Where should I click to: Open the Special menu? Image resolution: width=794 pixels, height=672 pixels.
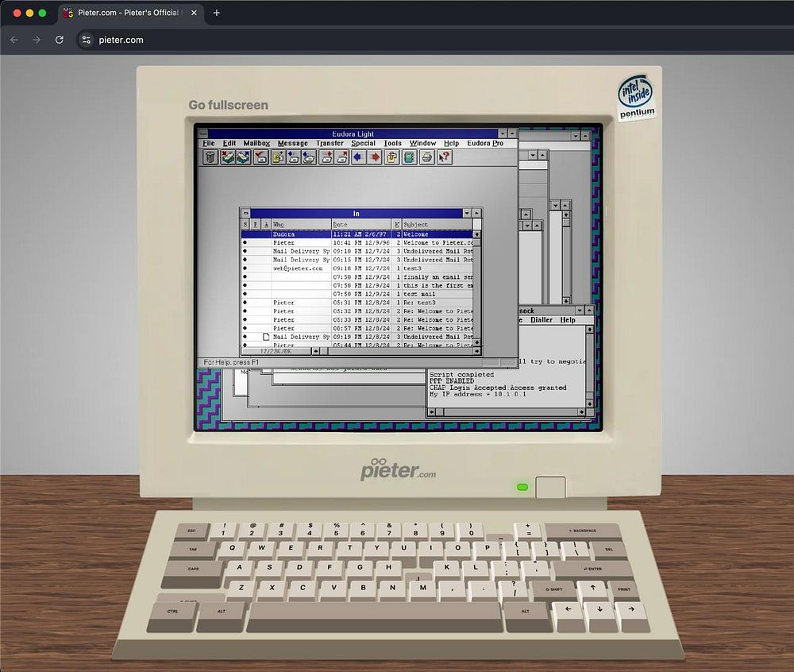(x=364, y=143)
